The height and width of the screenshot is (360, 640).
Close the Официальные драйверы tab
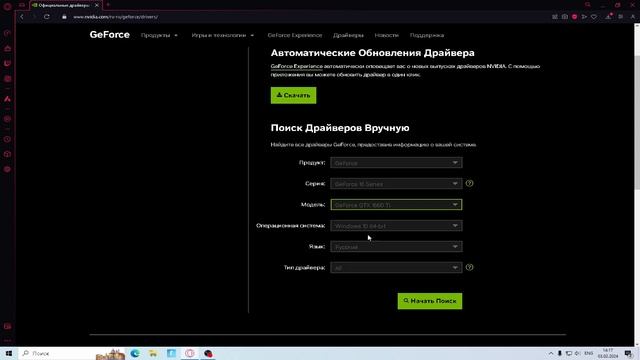(97, 5)
